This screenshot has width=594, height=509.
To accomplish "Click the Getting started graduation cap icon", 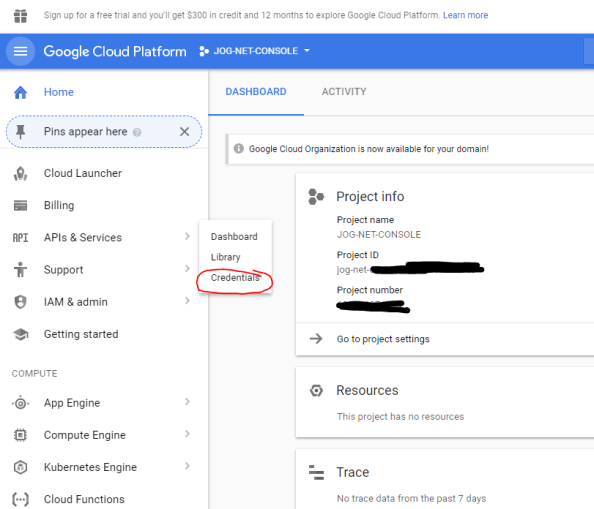I will pos(20,334).
